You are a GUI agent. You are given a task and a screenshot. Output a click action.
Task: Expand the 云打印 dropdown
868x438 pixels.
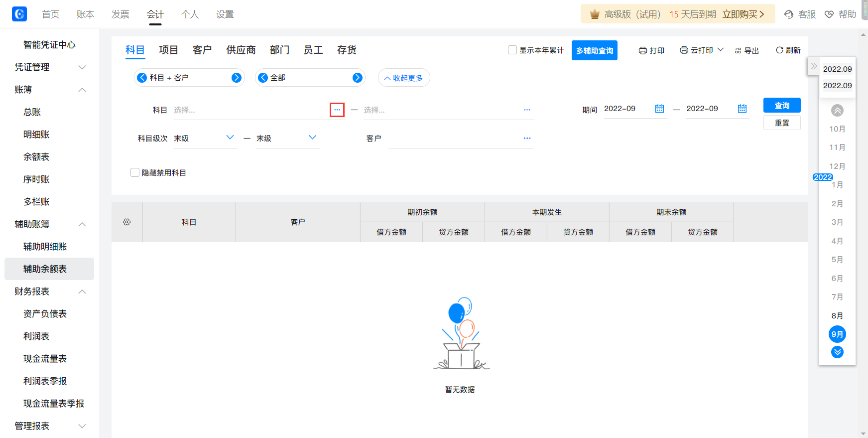point(720,50)
